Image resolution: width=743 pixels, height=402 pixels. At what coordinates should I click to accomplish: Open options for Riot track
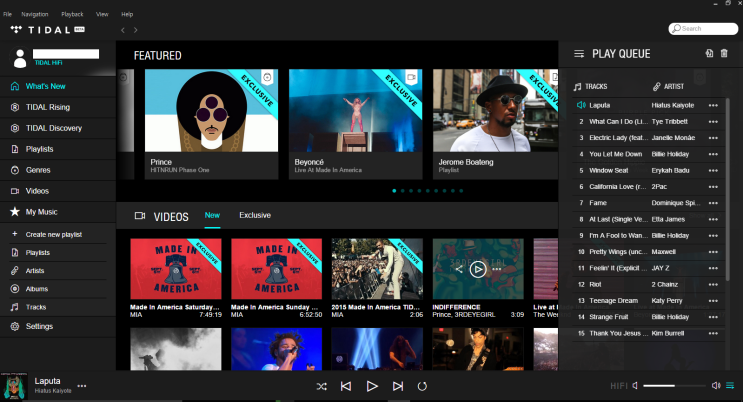point(713,284)
